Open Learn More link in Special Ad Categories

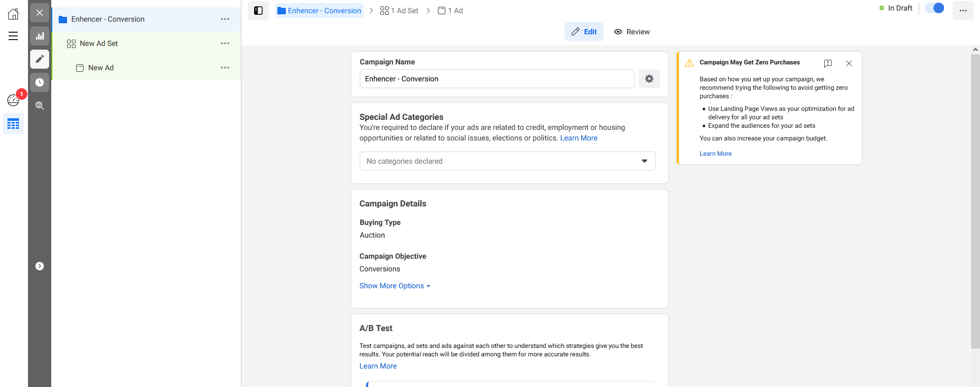[579, 138]
